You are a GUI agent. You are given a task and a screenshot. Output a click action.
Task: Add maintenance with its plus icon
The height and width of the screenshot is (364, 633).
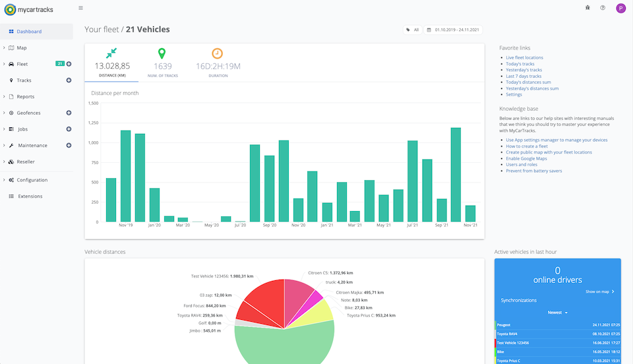click(x=69, y=145)
